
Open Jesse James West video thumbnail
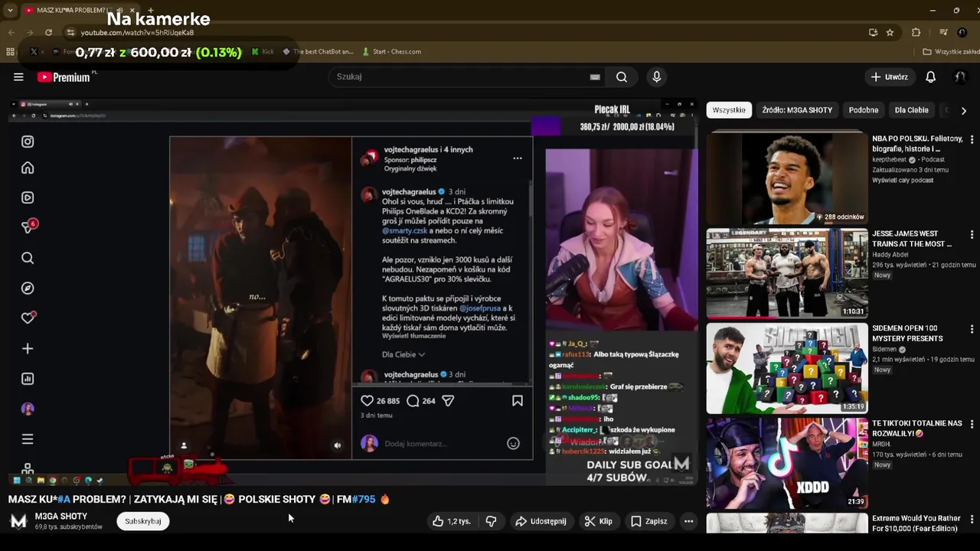(x=787, y=273)
